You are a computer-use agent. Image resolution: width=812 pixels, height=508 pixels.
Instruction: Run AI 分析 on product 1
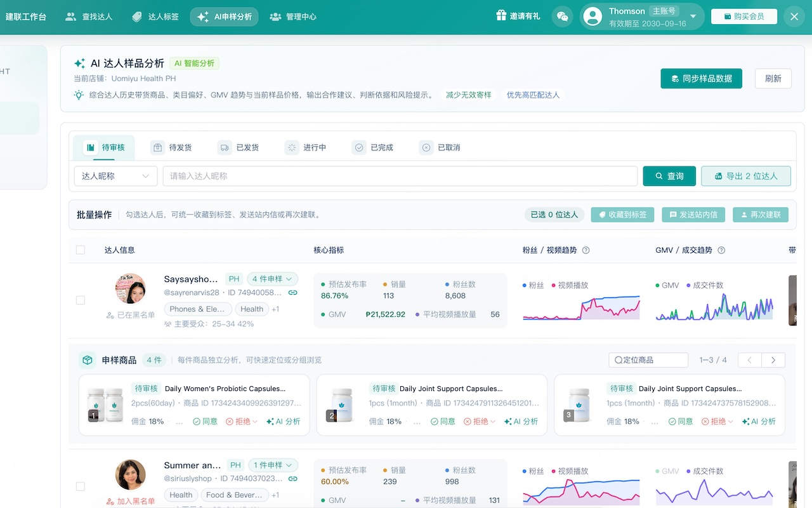coord(284,421)
